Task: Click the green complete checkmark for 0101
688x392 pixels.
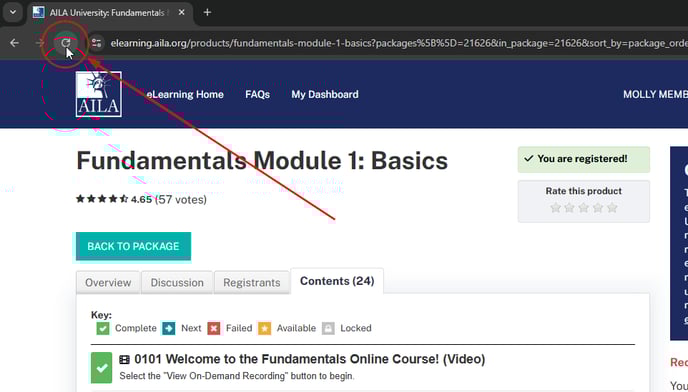Action: (101, 367)
